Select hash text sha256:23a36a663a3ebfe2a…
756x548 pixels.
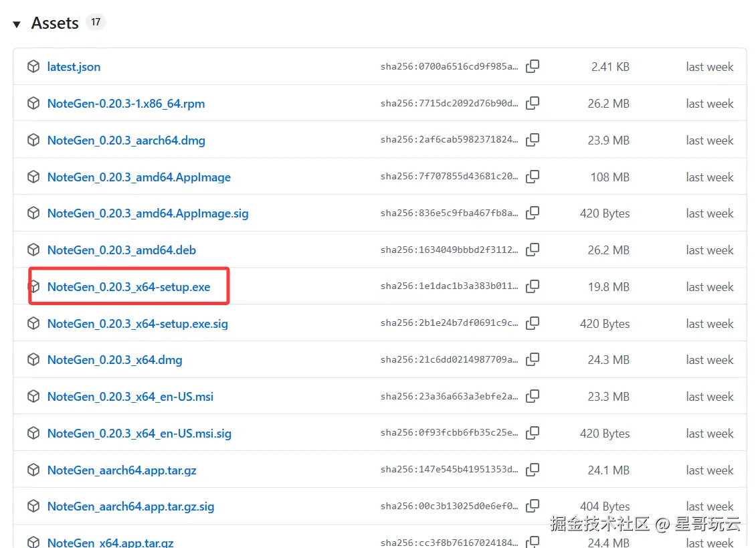450,396
